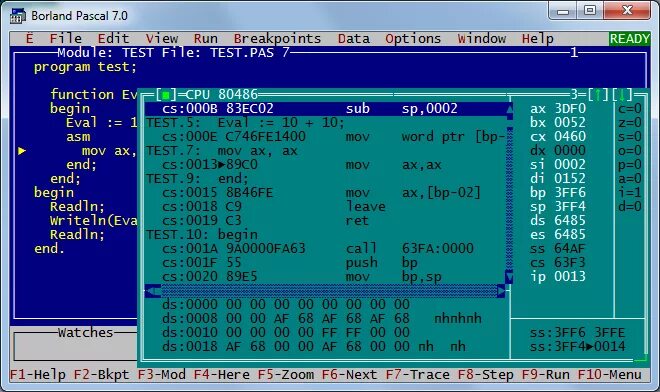Click F4-Here in the status bar
660x392 pixels.
coord(222,375)
